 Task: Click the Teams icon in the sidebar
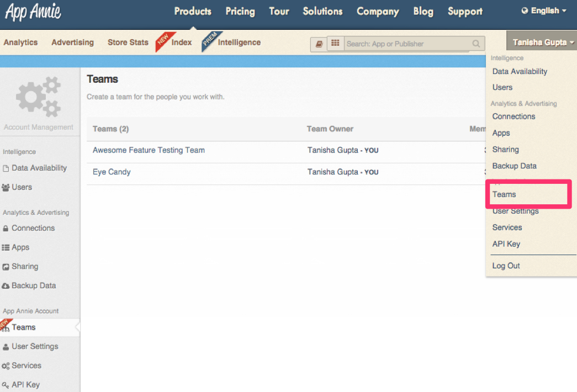(6, 327)
